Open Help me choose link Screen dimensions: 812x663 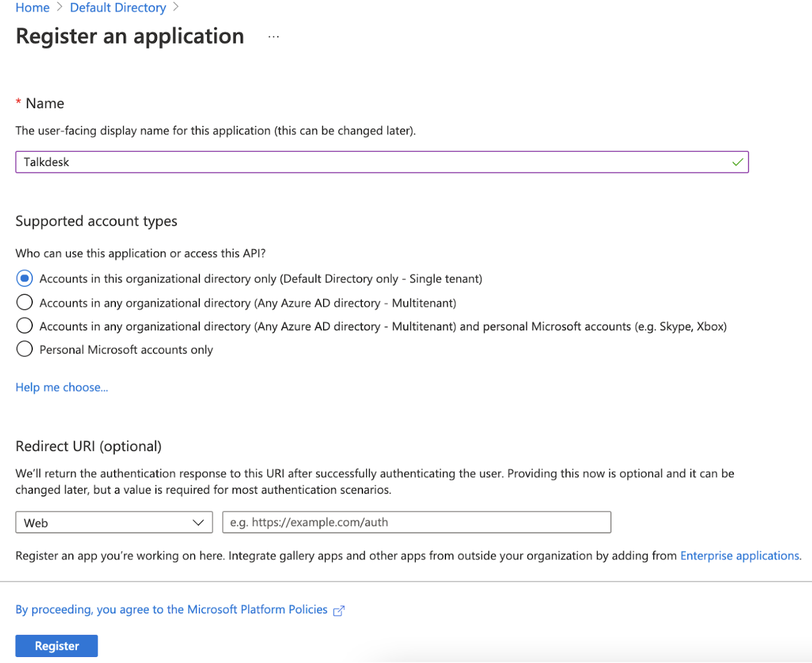(62, 387)
